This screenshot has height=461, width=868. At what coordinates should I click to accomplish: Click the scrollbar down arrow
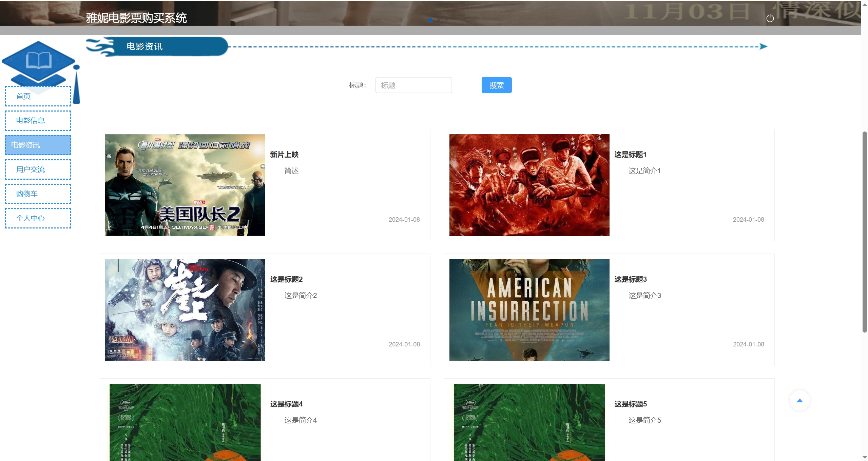(x=865, y=457)
